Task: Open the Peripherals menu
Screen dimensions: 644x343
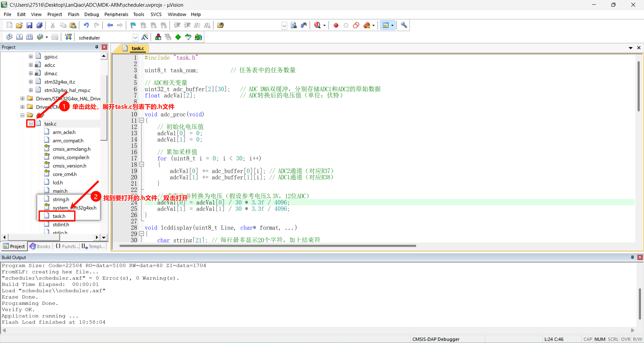Action: 116,14
